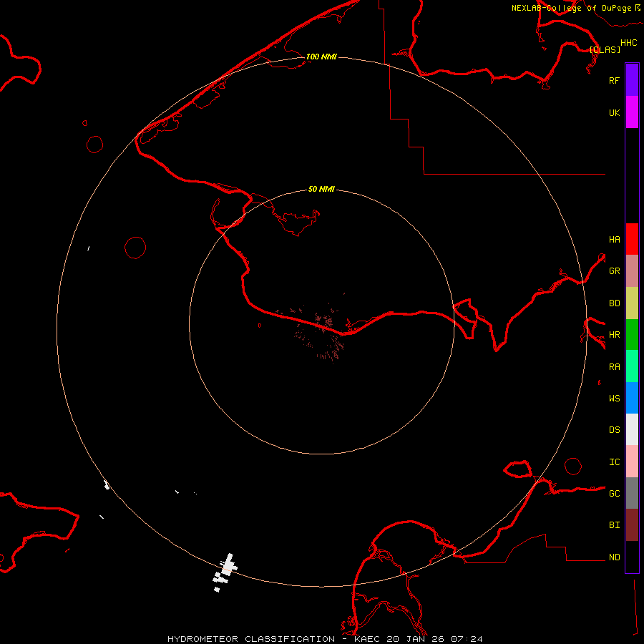Click the 'ND' legend label
Screen dimensions: 644x644
click(x=614, y=557)
